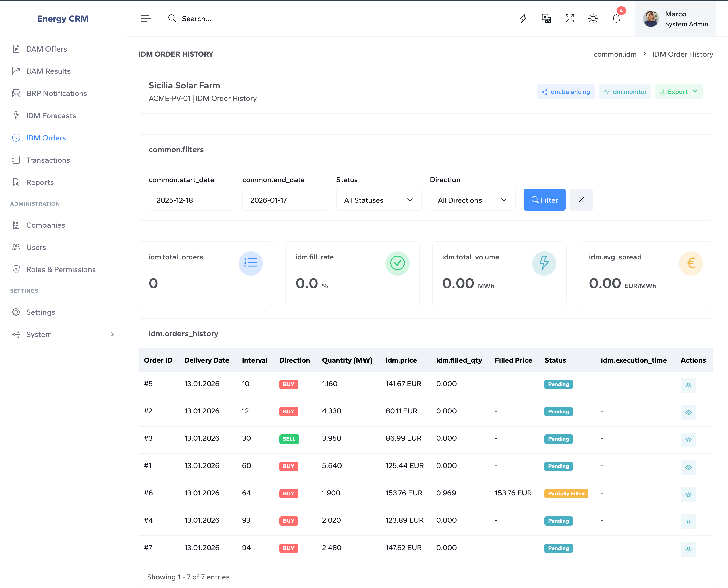Viewport: 728px width, 588px height.
Task: Open notifications bell with 4 badge
Action: coord(616,19)
